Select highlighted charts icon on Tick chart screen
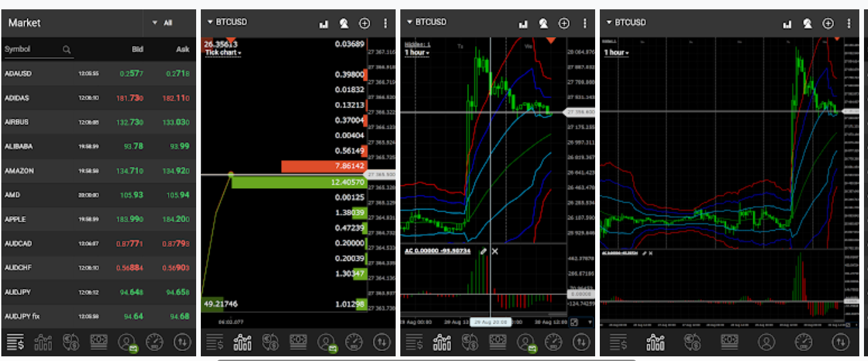 [x=243, y=343]
